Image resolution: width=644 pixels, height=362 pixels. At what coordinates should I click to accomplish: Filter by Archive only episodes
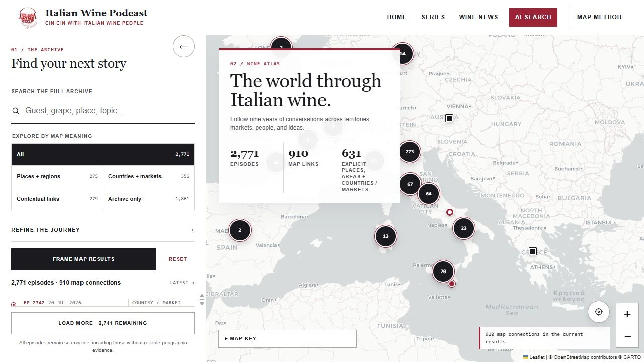[148, 199]
